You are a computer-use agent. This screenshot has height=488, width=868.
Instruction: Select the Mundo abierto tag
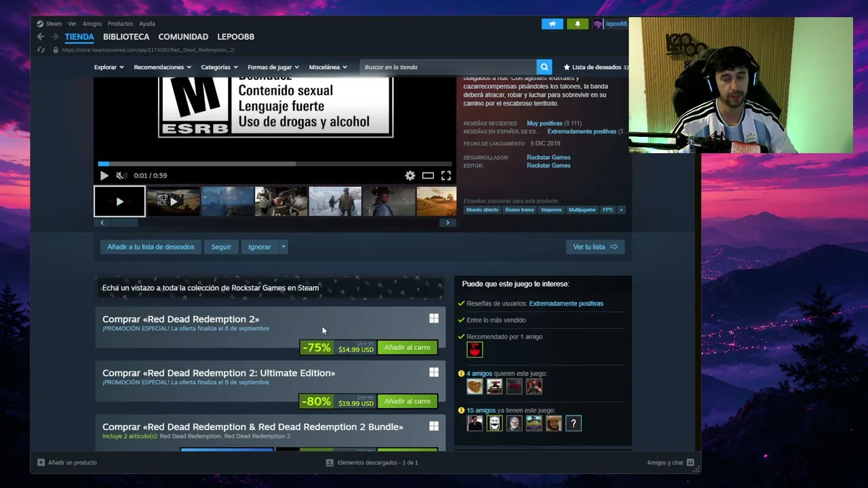(482, 210)
